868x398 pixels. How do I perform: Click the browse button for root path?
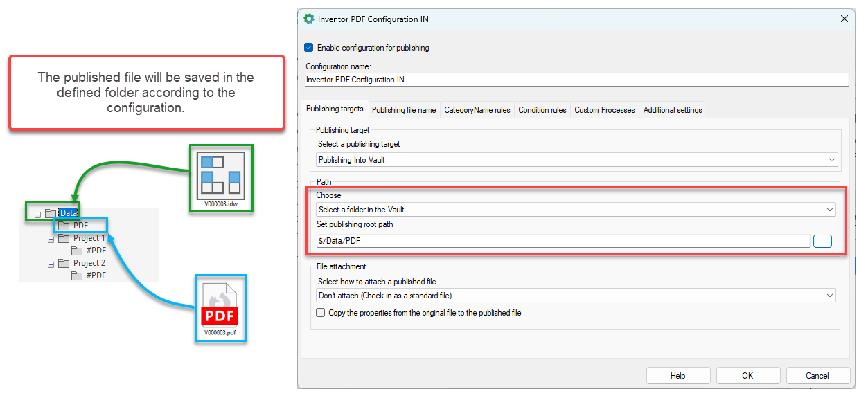pyautogui.click(x=821, y=242)
